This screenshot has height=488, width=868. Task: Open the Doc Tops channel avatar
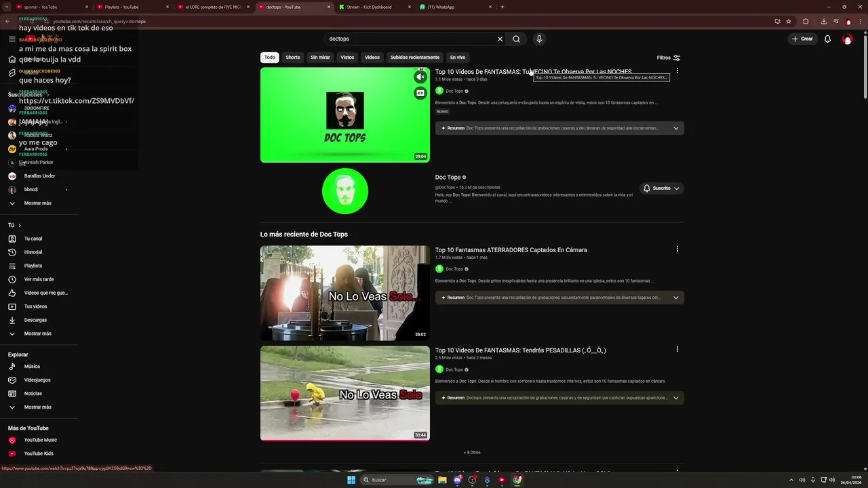pos(345,191)
